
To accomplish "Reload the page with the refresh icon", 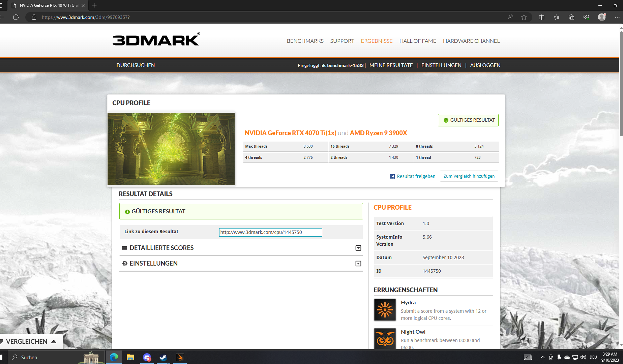I will click(16, 17).
